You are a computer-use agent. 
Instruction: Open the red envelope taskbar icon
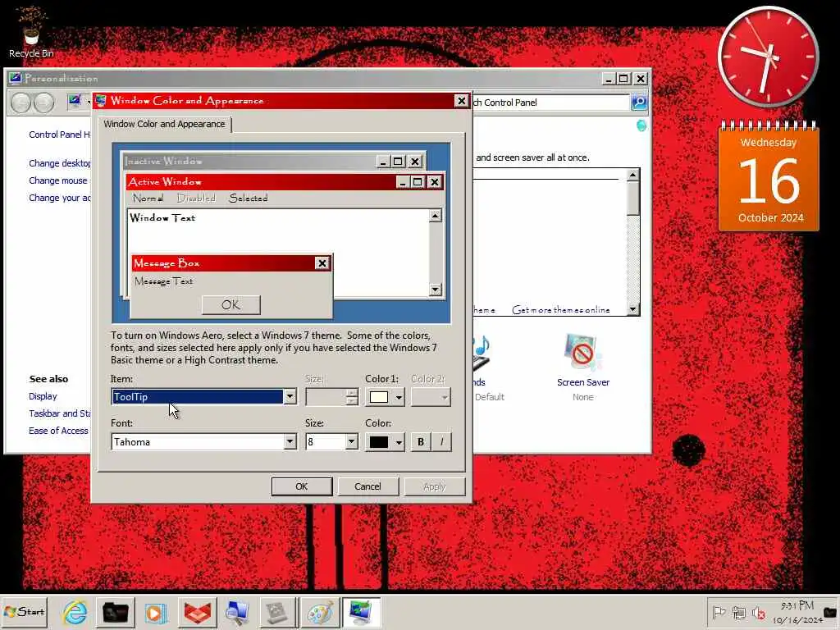click(197, 612)
